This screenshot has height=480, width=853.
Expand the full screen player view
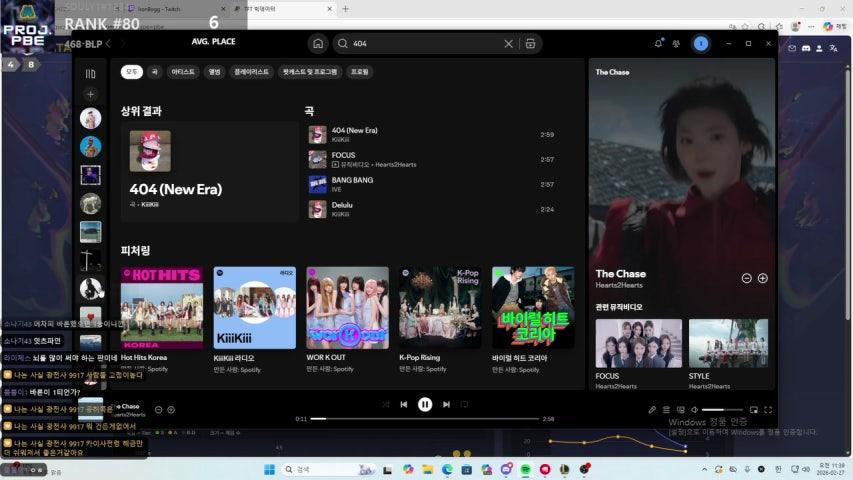(769, 409)
